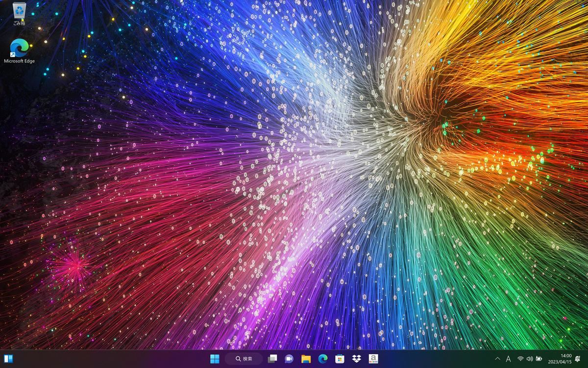Launch the Chat (Teams) taskbar icon
The height and width of the screenshot is (368, 588).
[x=289, y=359]
